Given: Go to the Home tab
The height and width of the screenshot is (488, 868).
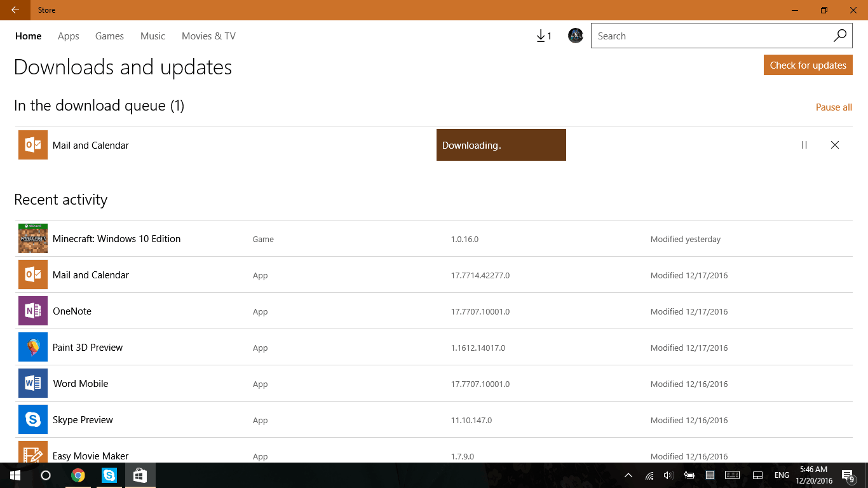Looking at the screenshot, I should 29,36.
